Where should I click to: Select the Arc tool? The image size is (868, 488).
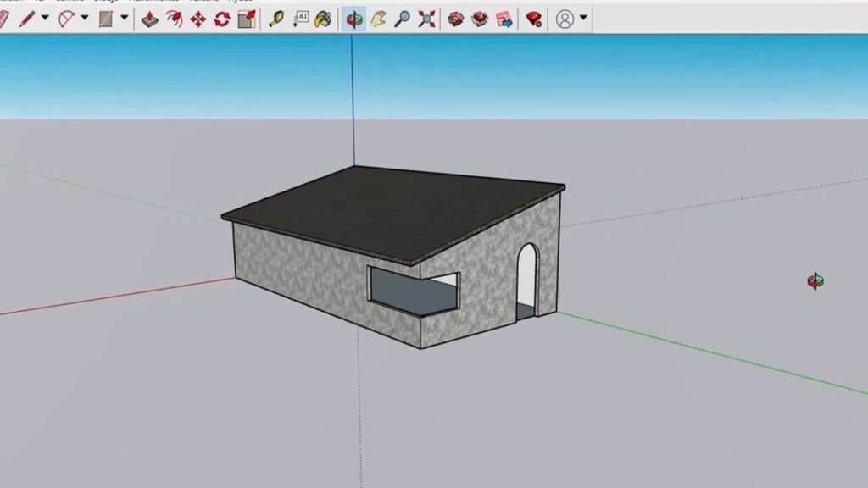click(66, 19)
